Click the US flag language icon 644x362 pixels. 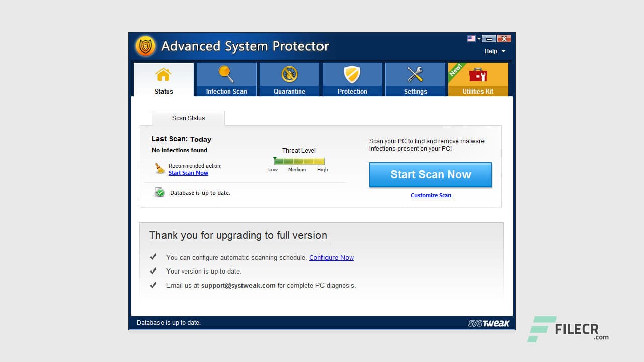click(471, 38)
